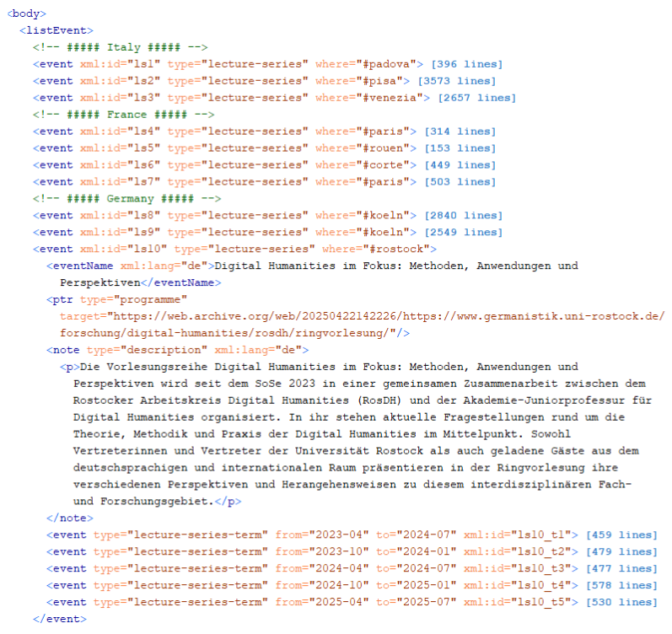Click the where="#corte" attribute
The image size is (672, 634).
tap(363, 165)
